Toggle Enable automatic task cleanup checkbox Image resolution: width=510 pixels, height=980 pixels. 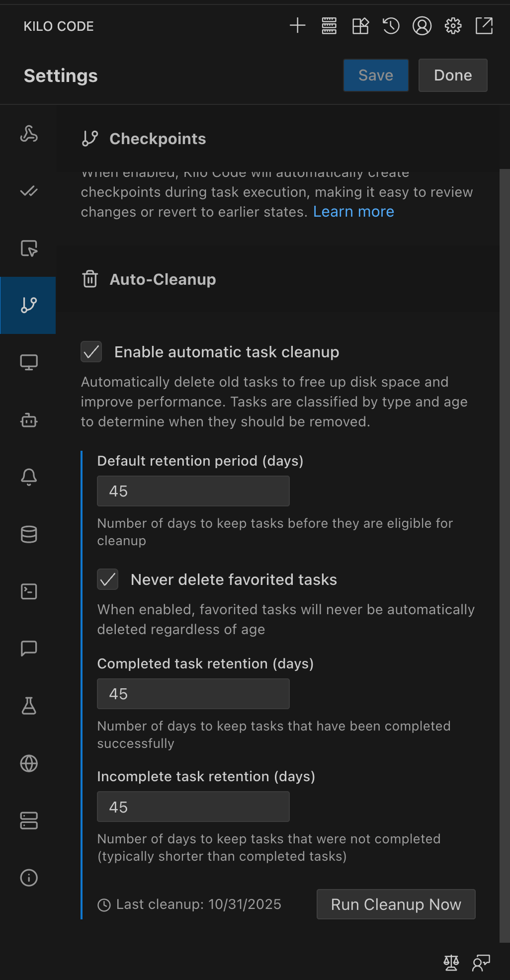point(91,352)
